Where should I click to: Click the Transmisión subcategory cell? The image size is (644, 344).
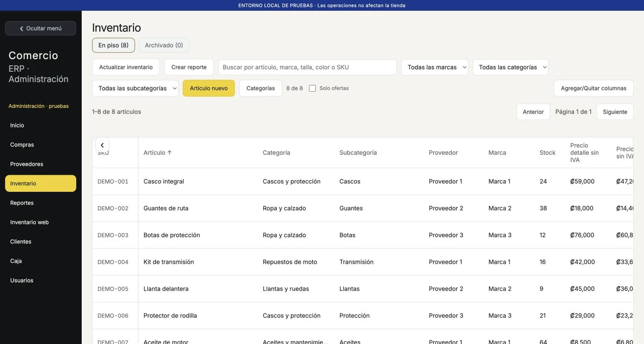click(356, 262)
